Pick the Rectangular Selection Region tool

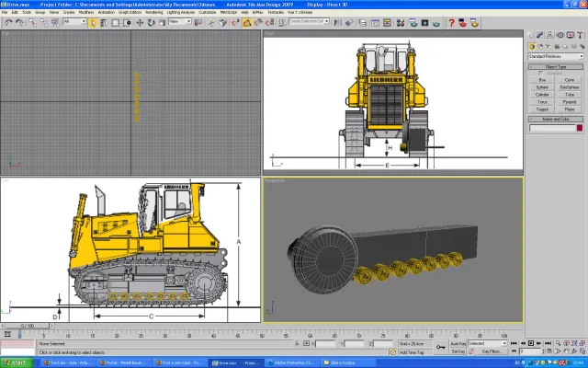pos(115,23)
